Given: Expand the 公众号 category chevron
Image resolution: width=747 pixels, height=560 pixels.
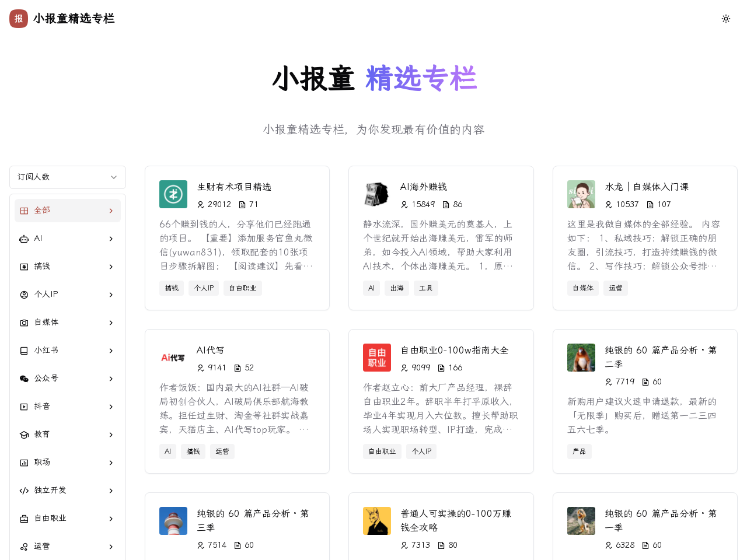Looking at the screenshot, I should 111,379.
